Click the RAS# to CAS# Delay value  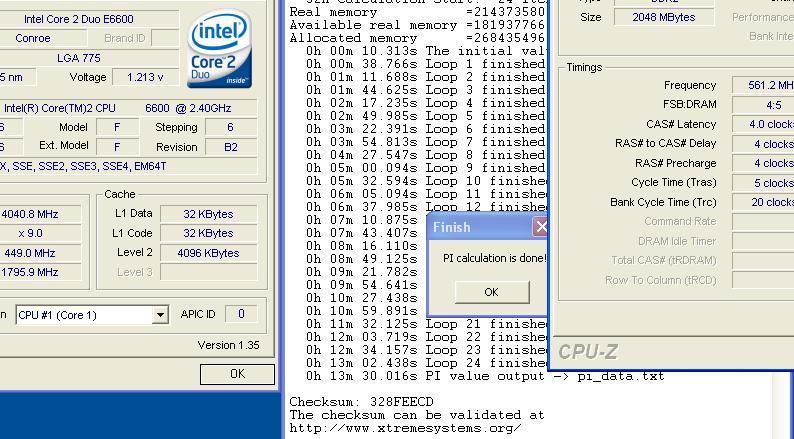tap(763, 144)
